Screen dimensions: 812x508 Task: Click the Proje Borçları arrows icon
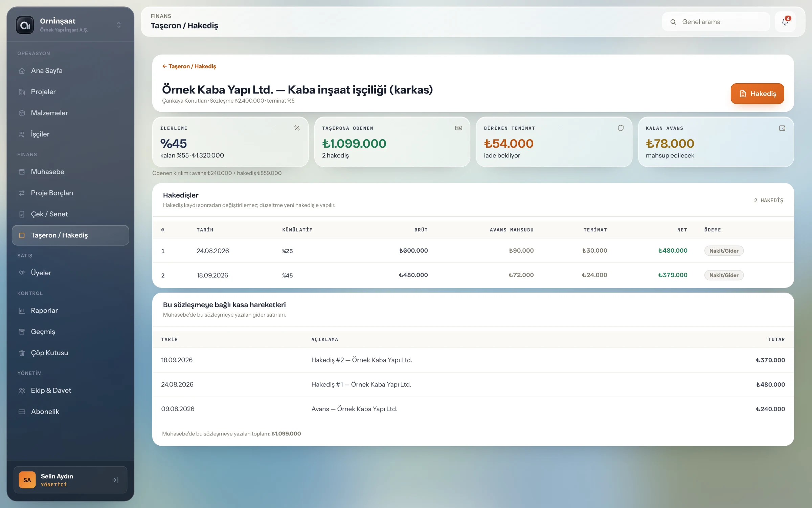[x=22, y=193]
